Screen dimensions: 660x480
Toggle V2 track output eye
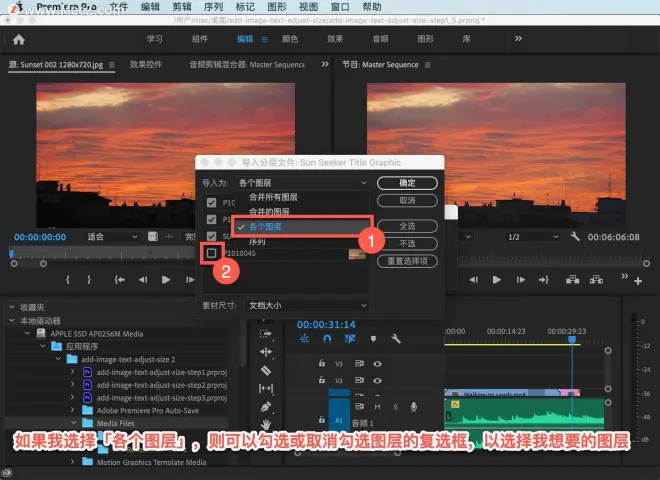pos(378,381)
